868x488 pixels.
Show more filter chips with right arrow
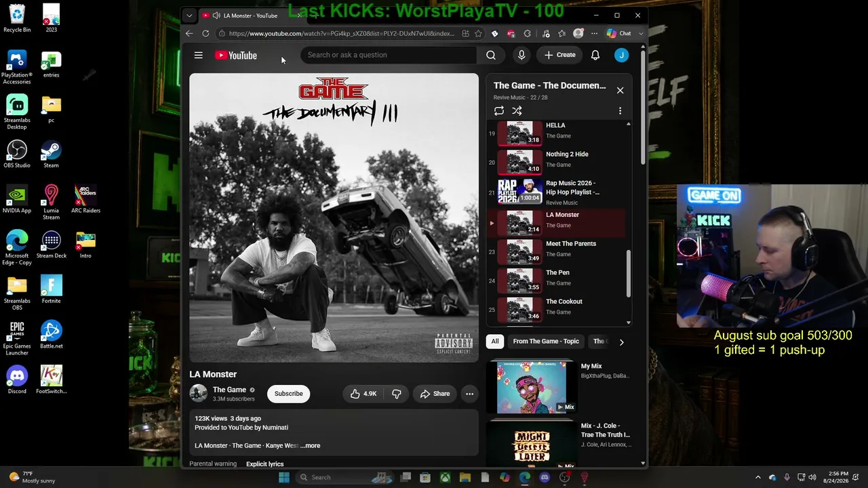(x=621, y=342)
